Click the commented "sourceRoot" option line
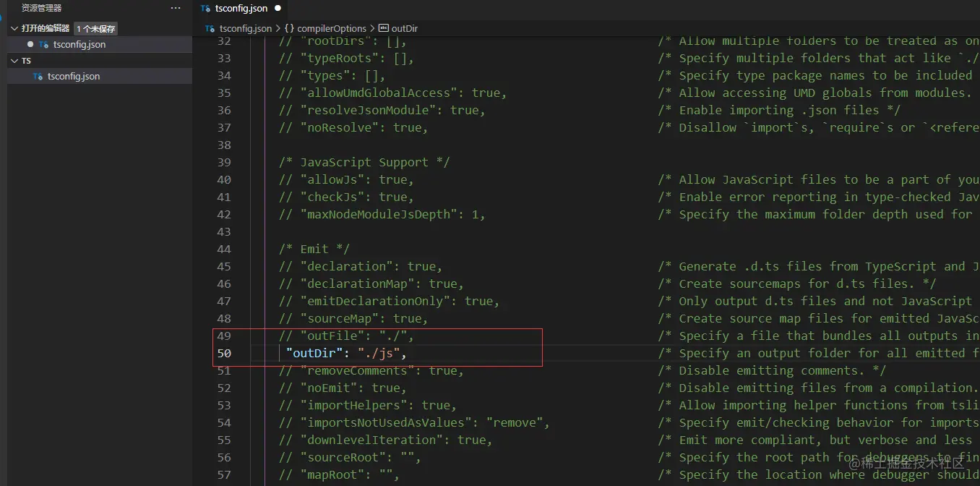Screen dimensions: 980x486 click(350, 457)
